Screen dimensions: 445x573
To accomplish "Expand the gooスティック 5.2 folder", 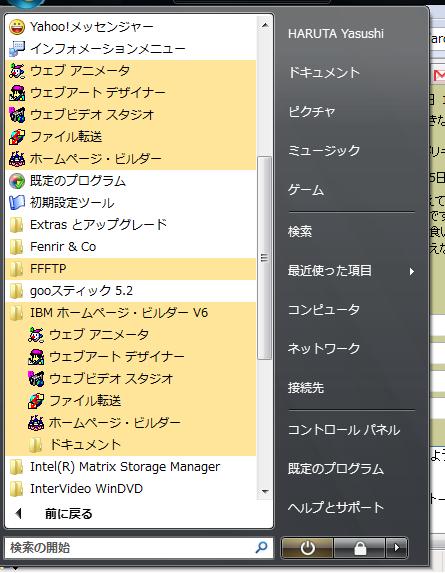I will point(131,291).
